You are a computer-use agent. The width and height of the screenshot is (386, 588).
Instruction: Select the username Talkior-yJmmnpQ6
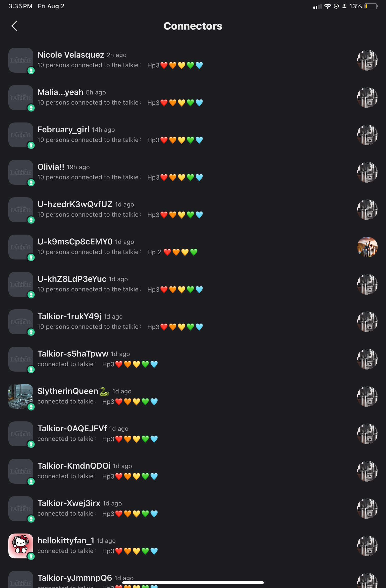(75, 578)
